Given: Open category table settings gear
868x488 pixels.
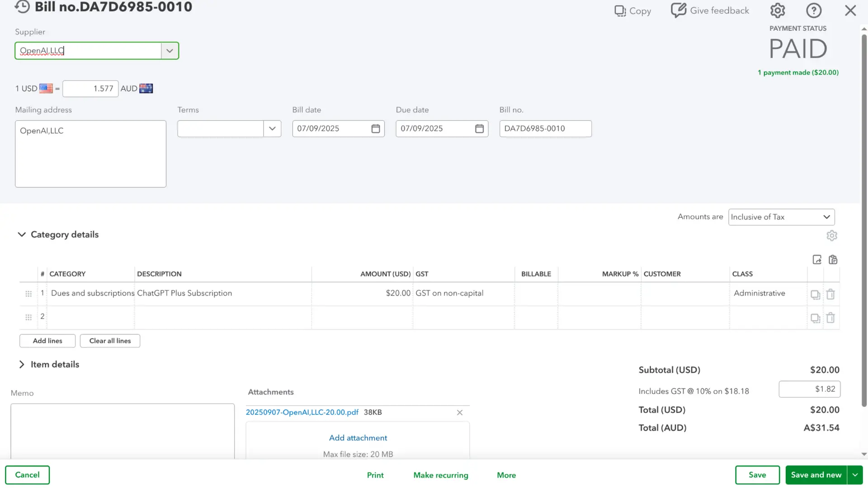Looking at the screenshot, I should (832, 236).
